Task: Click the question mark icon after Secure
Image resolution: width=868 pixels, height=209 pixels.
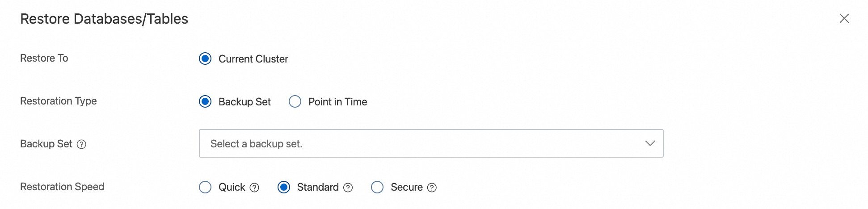Action: click(x=432, y=188)
